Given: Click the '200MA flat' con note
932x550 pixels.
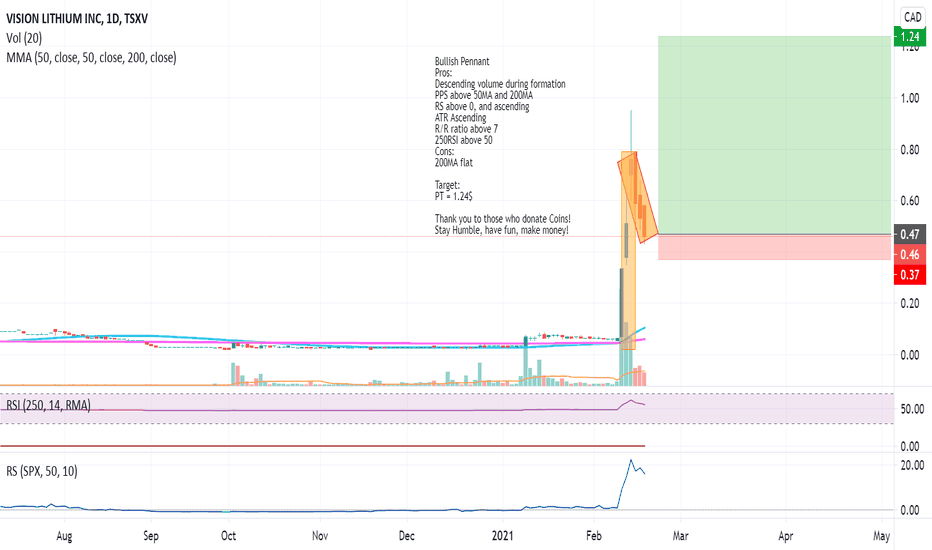Looking at the screenshot, I should point(454,162).
